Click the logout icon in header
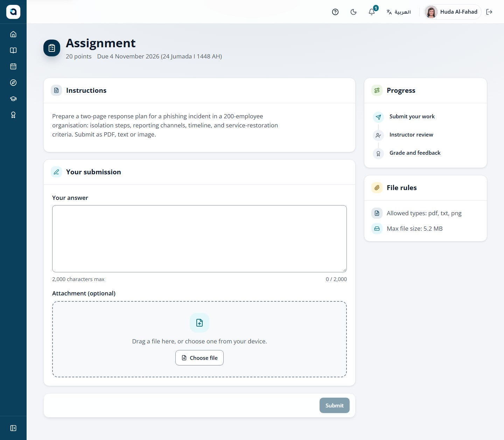Image resolution: width=504 pixels, height=440 pixels. (489, 12)
